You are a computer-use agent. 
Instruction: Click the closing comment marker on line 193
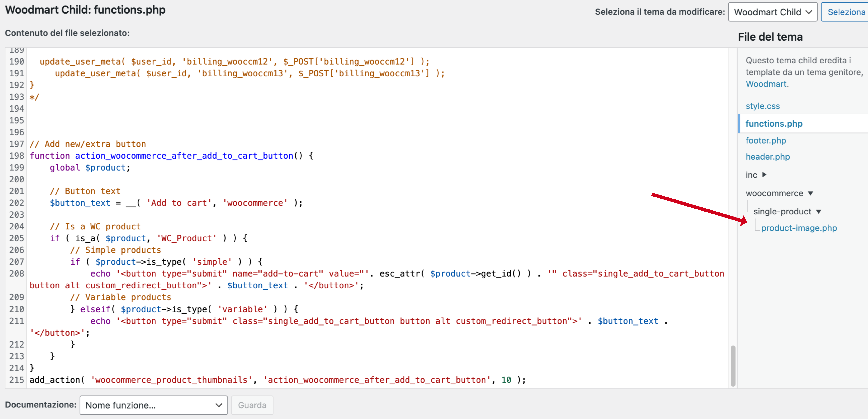click(x=34, y=97)
